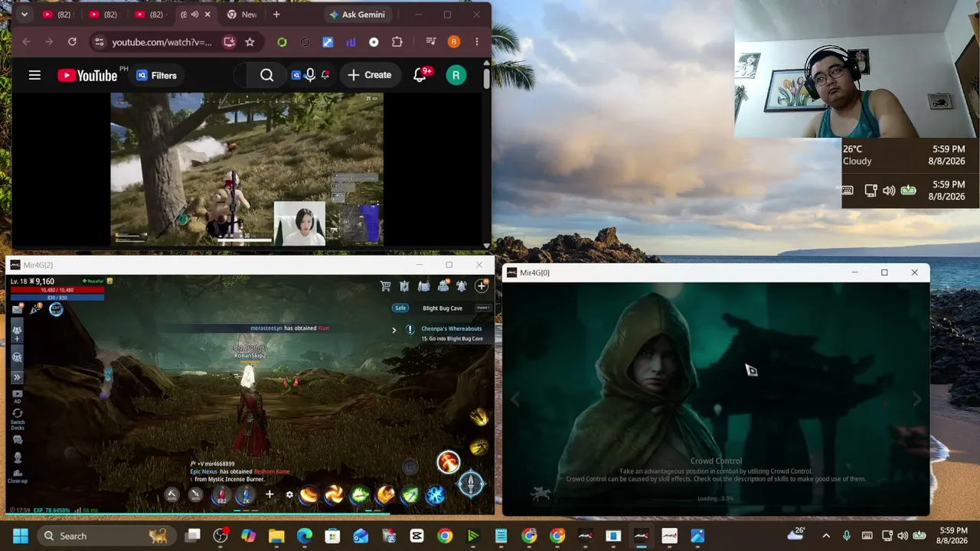
Task: Click the blue MP bar 830 / 830
Action: coord(57,298)
